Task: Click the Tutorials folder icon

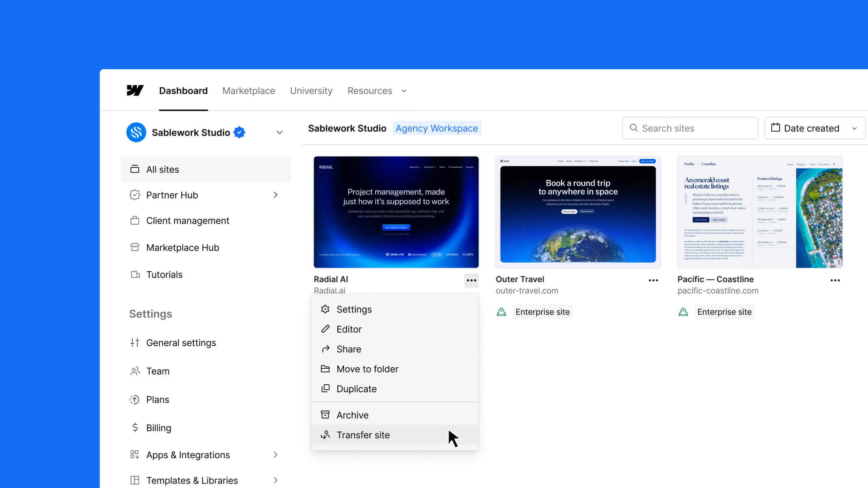Action: point(135,274)
